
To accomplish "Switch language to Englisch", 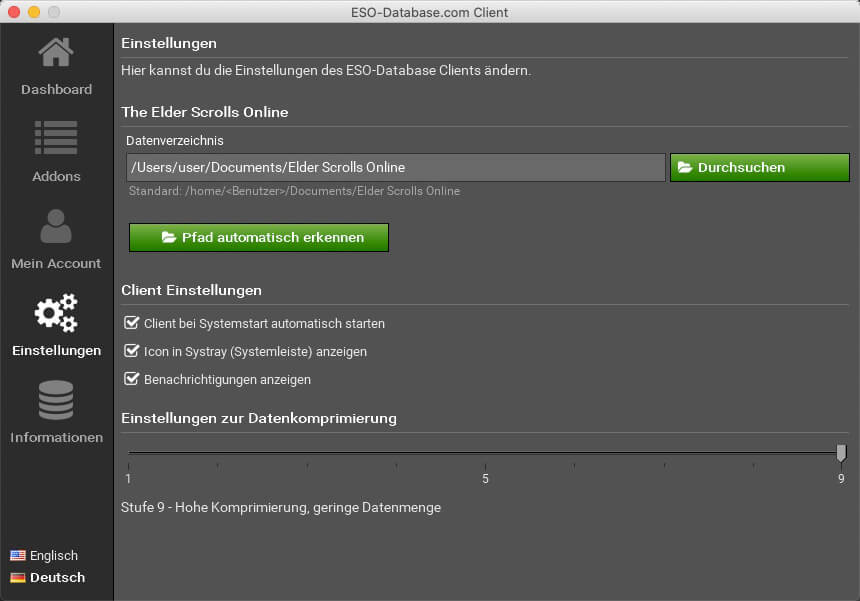I will click(x=54, y=555).
